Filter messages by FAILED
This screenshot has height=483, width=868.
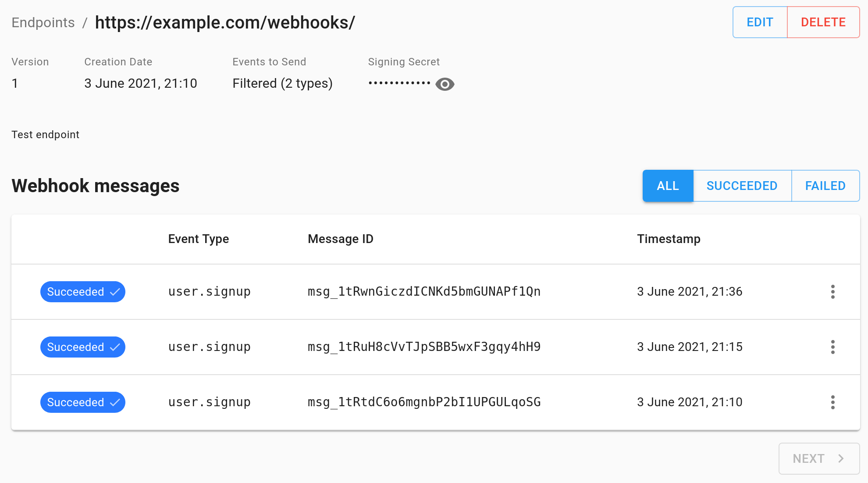click(x=825, y=186)
